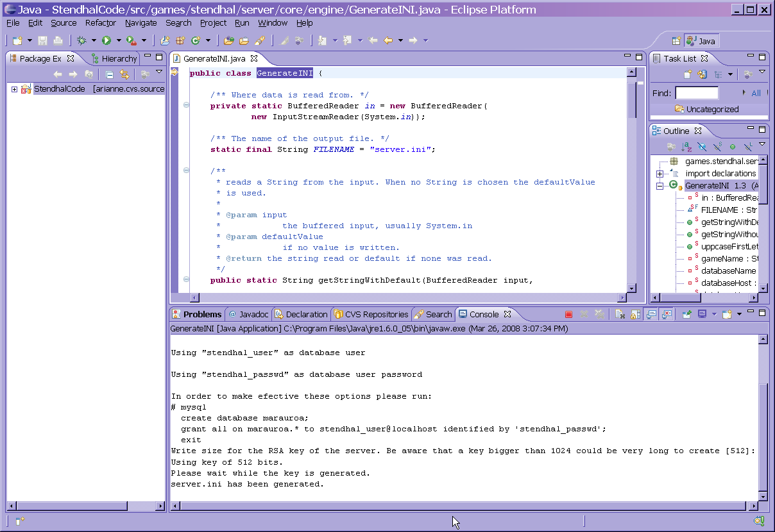The height and width of the screenshot is (532, 775).
Task: Click the Link with Editor icon in Package Explorer
Action: pos(124,74)
